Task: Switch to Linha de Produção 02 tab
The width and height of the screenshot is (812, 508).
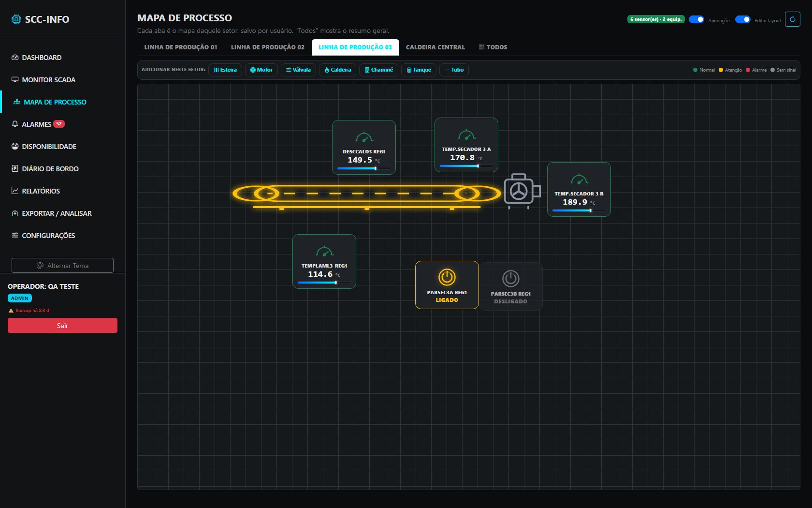Action: pos(268,47)
